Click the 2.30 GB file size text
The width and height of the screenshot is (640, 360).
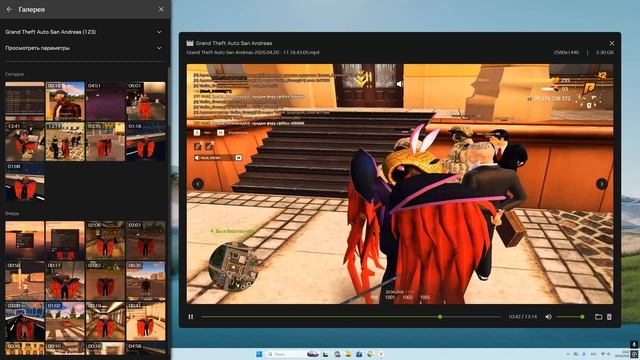click(604, 53)
